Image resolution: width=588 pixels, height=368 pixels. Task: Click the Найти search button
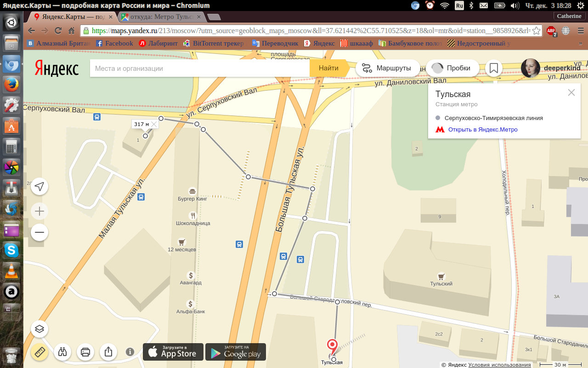tap(329, 68)
